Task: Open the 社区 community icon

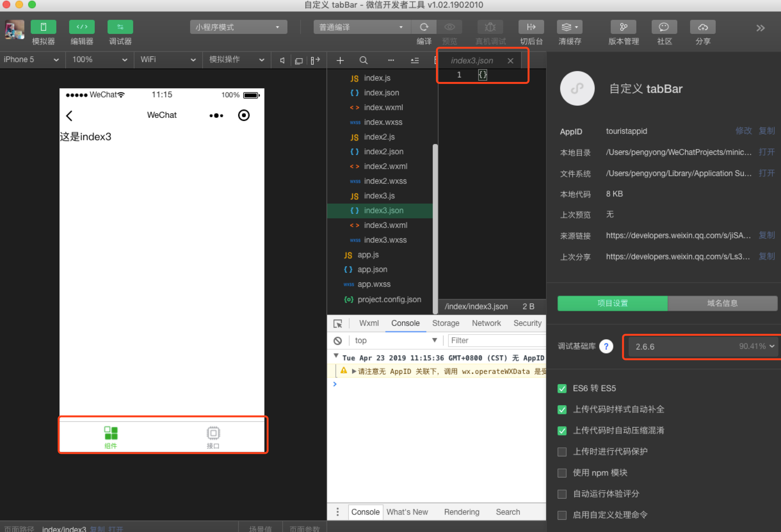Action: pos(664,27)
